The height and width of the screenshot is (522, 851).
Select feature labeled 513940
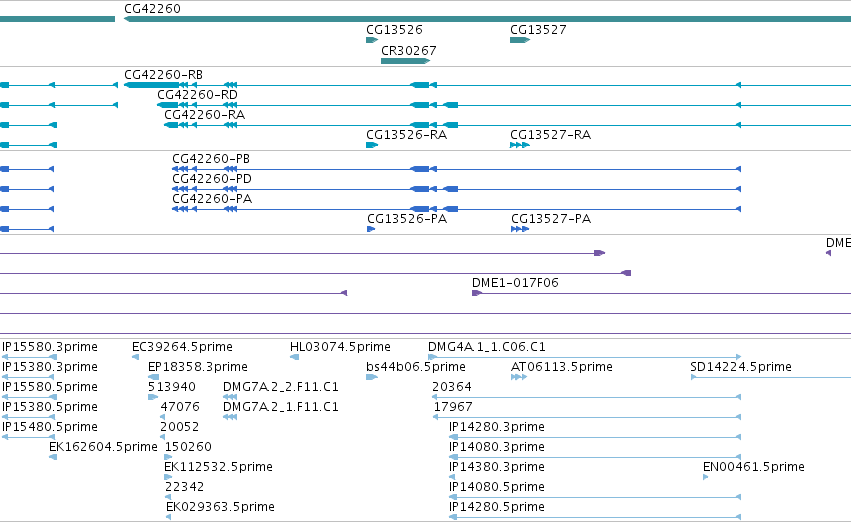[x=172, y=387]
